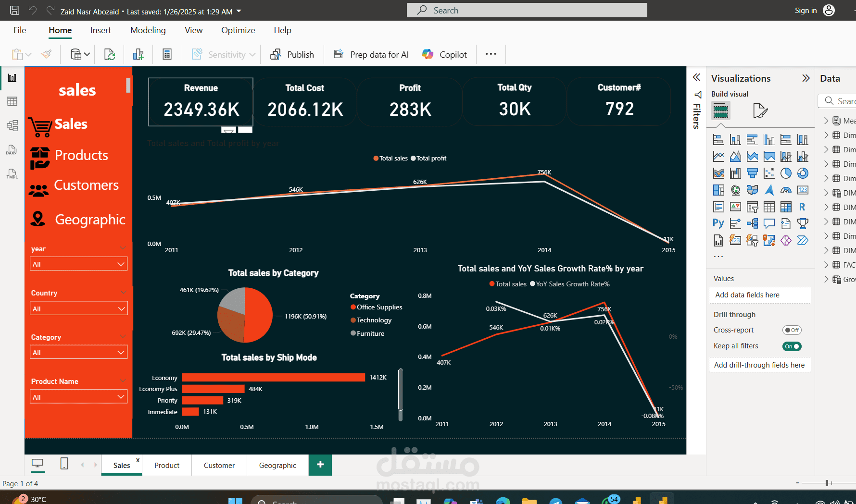Image resolution: width=856 pixels, height=504 pixels.
Task: Click Add drill-through fields here well
Action: point(760,365)
